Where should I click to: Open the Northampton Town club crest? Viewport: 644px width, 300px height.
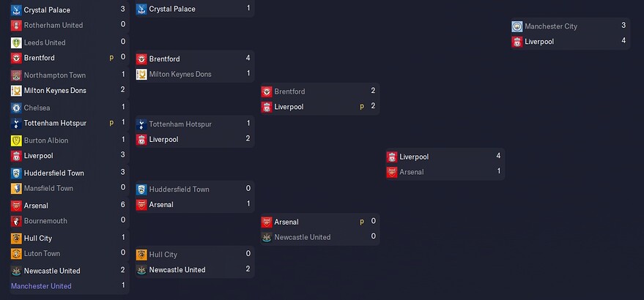pos(16,75)
